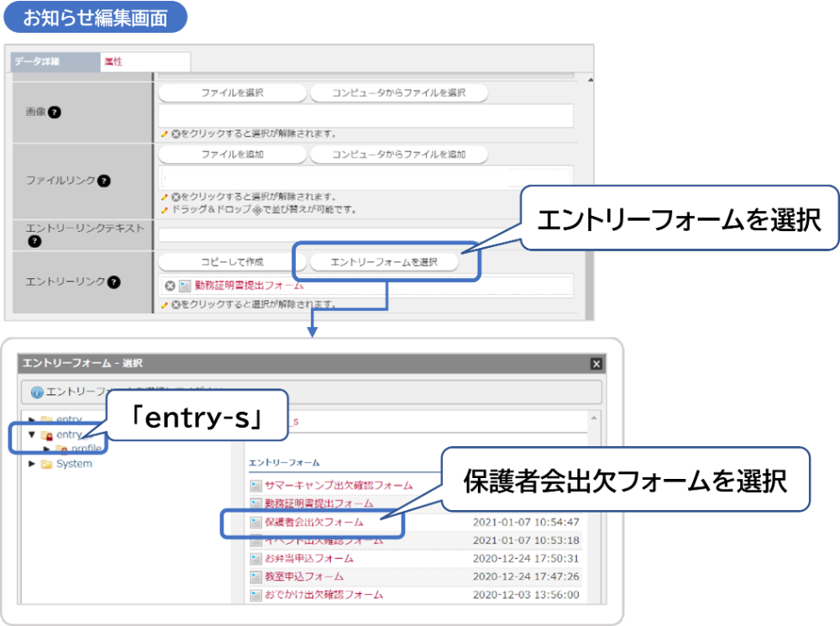Viewport: 840px width, 626px height.
Task: Expand the System folder triangle
Action: (x=32, y=464)
